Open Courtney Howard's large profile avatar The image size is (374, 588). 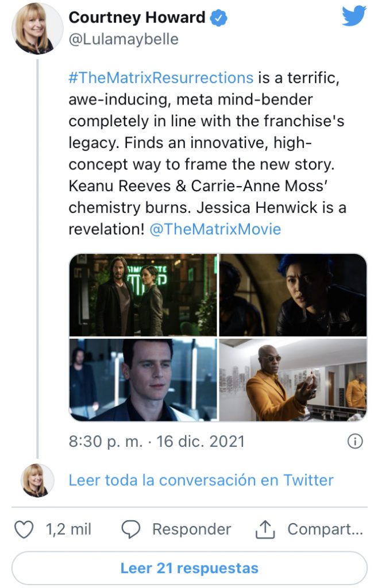(37, 29)
